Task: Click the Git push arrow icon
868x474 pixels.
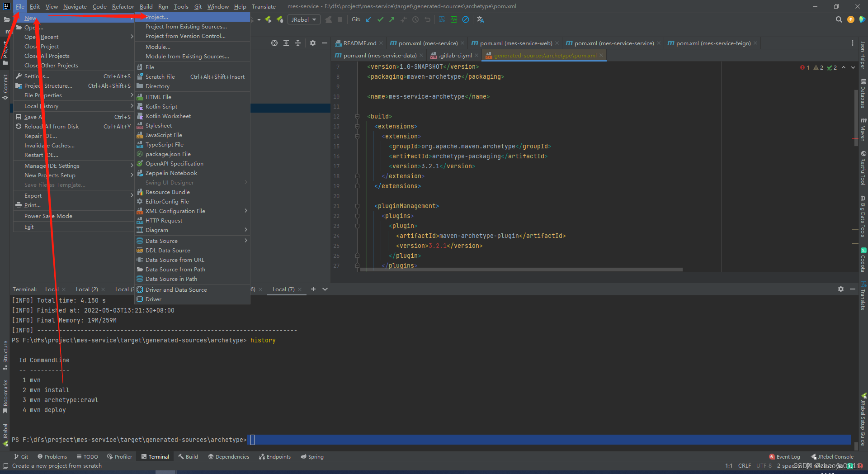Action: coord(392,19)
